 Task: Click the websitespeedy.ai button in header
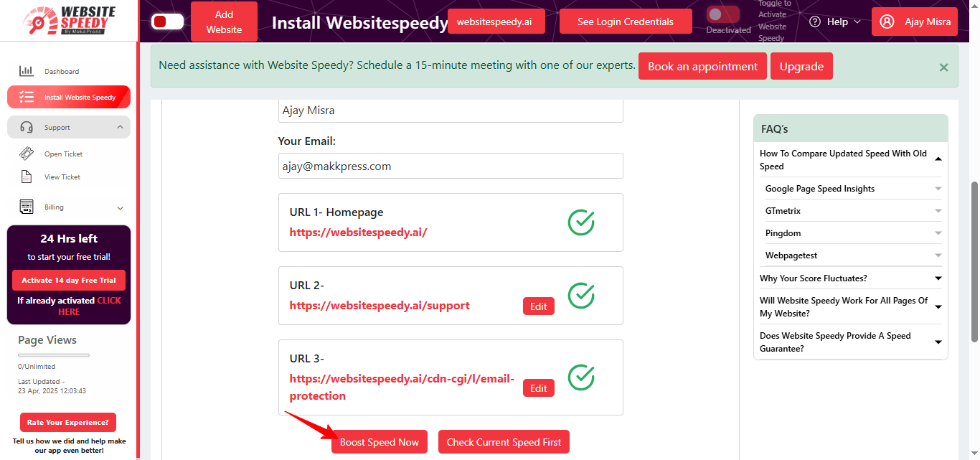point(496,22)
